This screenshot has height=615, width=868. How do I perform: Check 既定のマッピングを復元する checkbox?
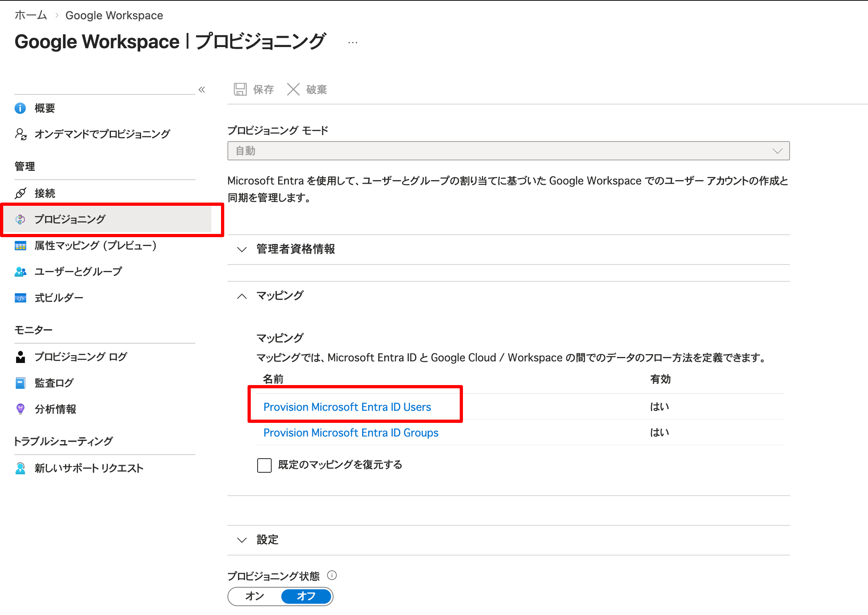[x=264, y=465]
